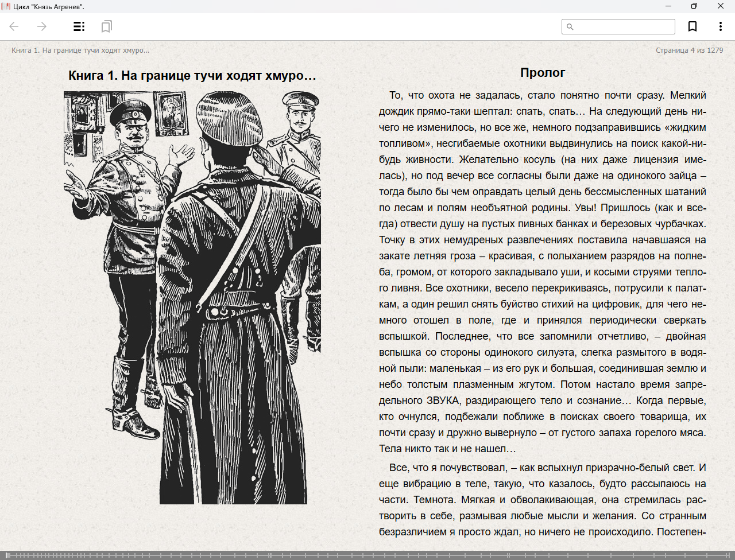Add a bookmark to this page
Viewport: 735px width, 560px height.
[x=693, y=26]
